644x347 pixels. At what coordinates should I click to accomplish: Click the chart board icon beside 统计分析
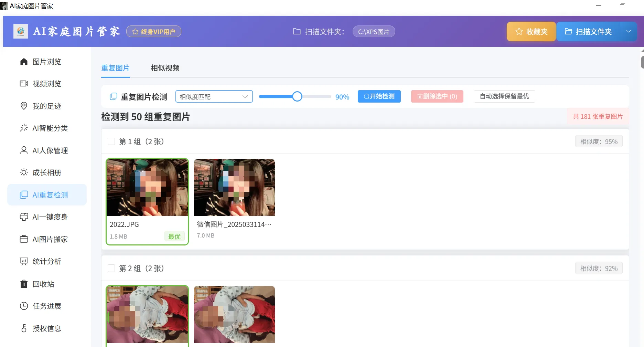(24, 261)
